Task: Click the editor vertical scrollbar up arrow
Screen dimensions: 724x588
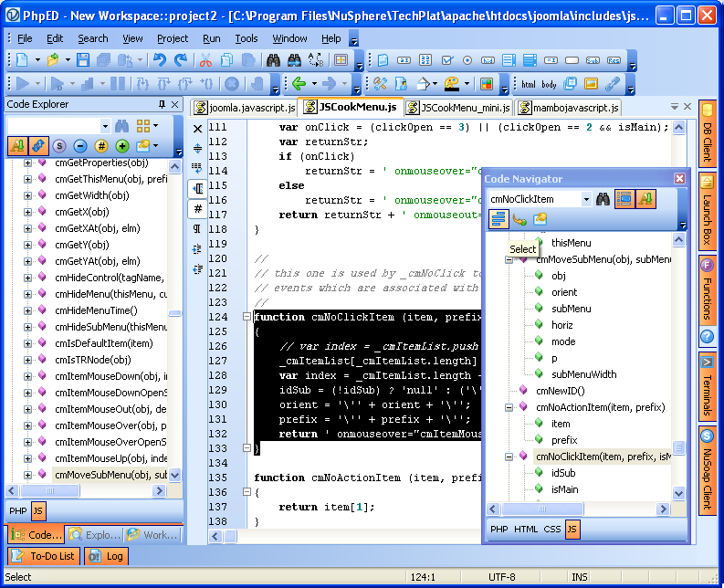Action: pyautogui.click(x=678, y=128)
